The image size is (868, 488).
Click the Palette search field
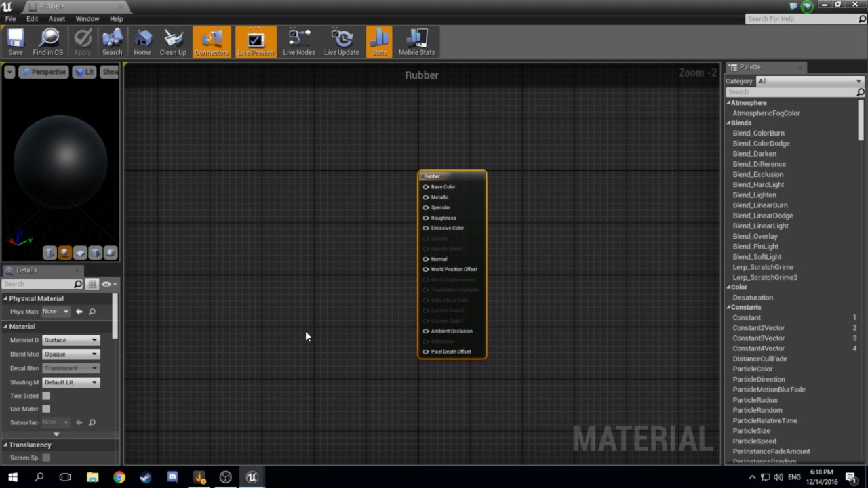click(x=791, y=92)
